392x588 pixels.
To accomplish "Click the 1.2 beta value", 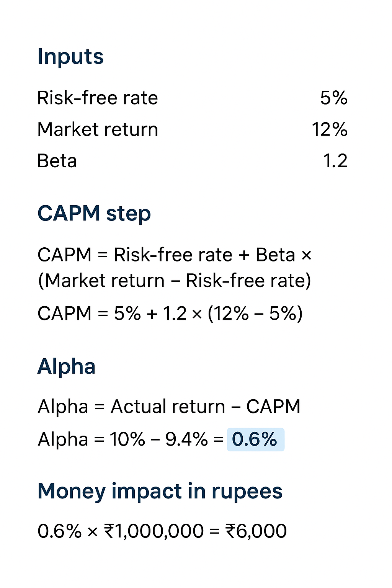I will click(x=335, y=161).
